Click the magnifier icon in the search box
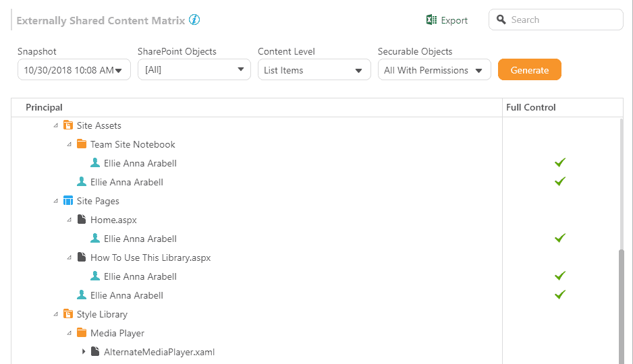The width and height of the screenshot is (633, 364). coord(501,20)
